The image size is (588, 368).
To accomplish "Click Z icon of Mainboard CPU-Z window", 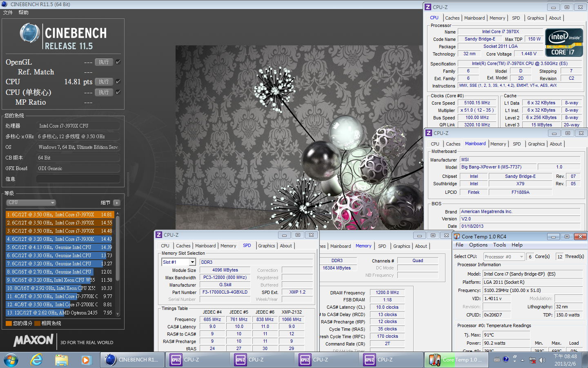I will click(429, 133).
